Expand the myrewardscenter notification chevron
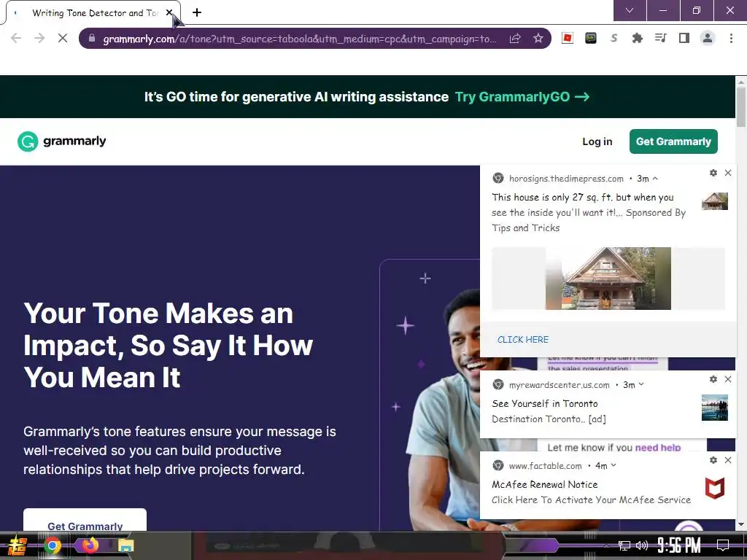 click(641, 384)
